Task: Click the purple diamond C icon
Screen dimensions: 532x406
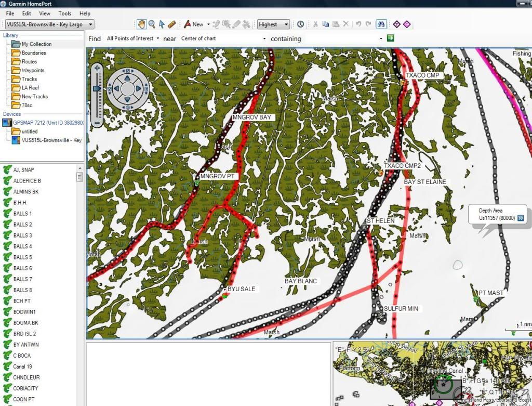Action: pos(407,24)
